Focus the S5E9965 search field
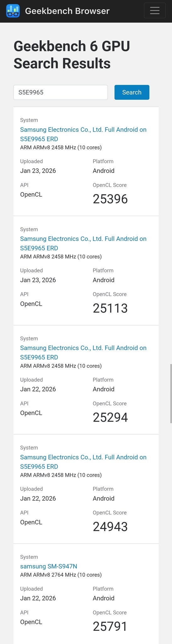This screenshot has height=644, width=172. 60,92
